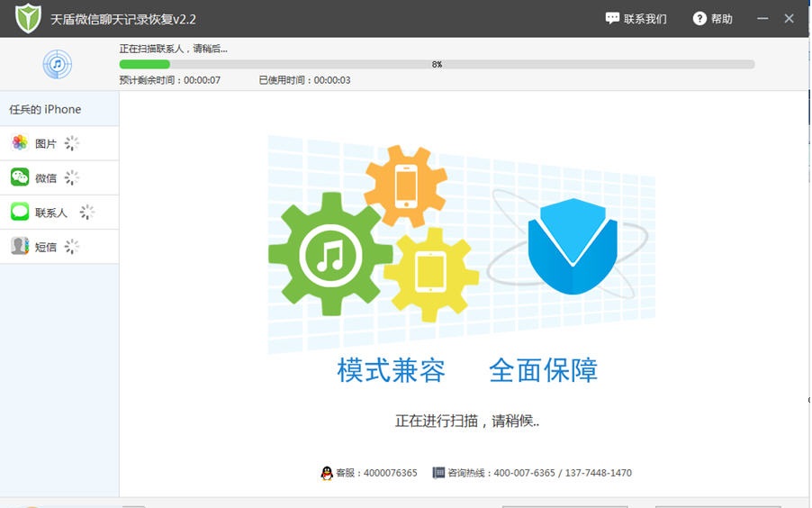Click the 咨询热线 400-007-6365 hotline text
Image resolution: width=812 pixels, height=508 pixels.
pyautogui.click(x=539, y=473)
